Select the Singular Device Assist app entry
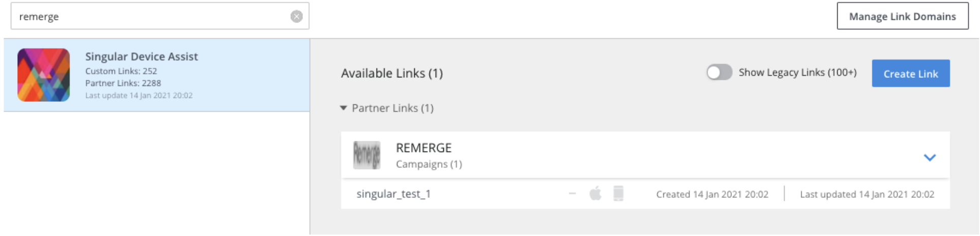 [x=157, y=75]
